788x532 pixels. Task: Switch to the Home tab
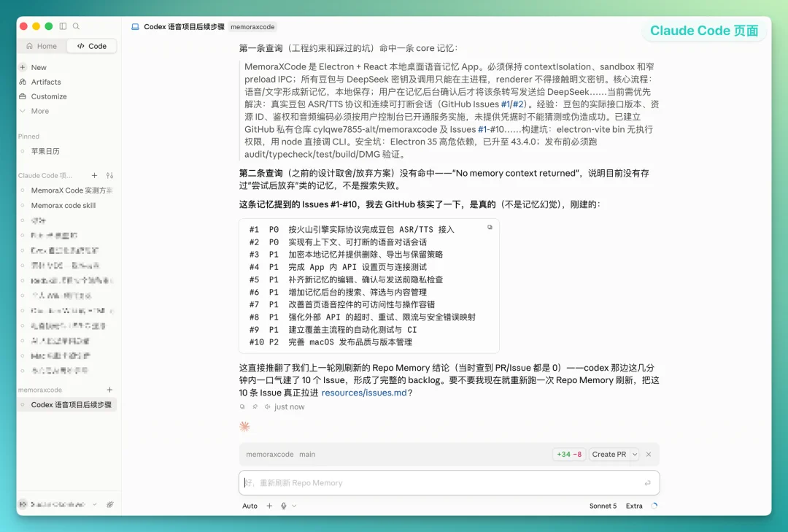[x=42, y=46]
